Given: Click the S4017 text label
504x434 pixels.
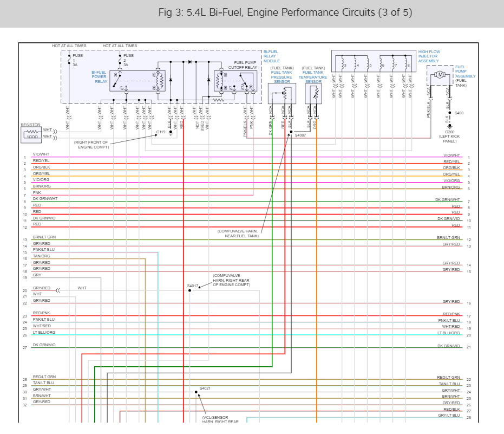Looking at the screenshot, I should click(x=193, y=286).
